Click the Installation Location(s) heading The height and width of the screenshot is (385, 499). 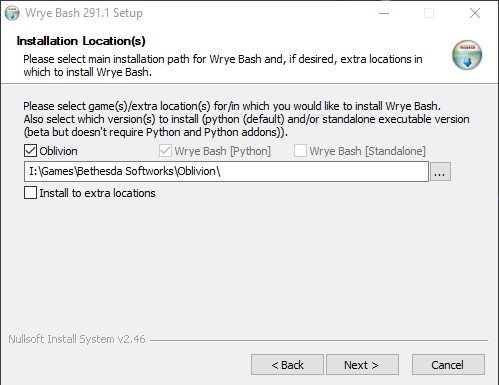coord(81,41)
